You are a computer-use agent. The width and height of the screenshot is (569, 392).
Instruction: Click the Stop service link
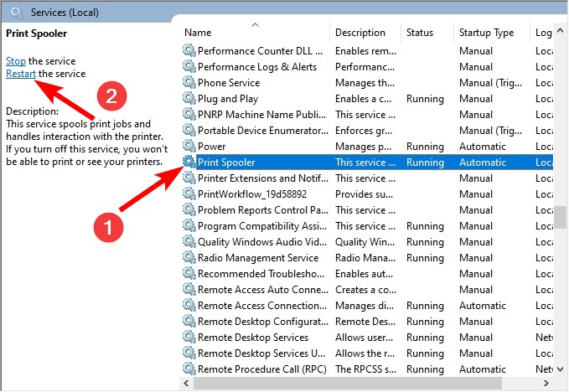[x=16, y=61]
